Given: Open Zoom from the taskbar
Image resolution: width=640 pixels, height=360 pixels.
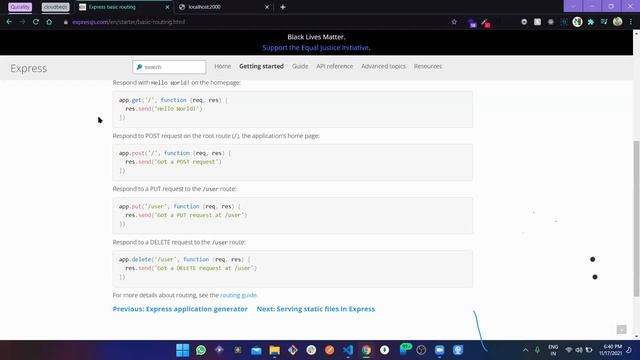Looking at the screenshot, I should tap(440, 350).
